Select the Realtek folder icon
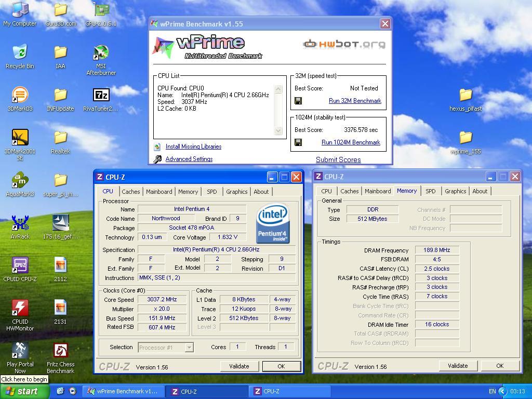 [x=60, y=141]
